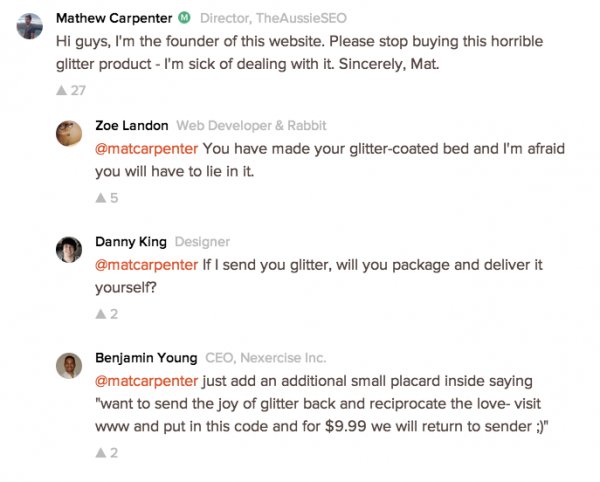
Task: Upvote Benjamin Young's reply arrow
Action: coord(101,453)
